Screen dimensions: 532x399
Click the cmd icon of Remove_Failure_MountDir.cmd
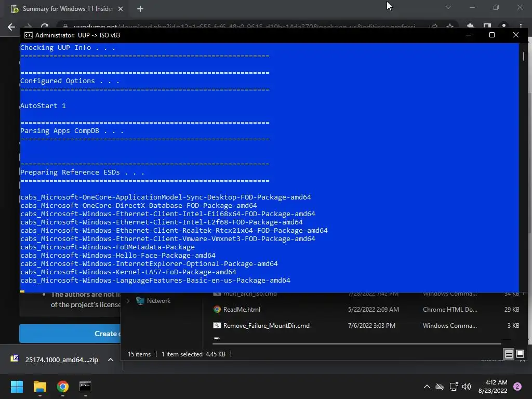coord(217,326)
